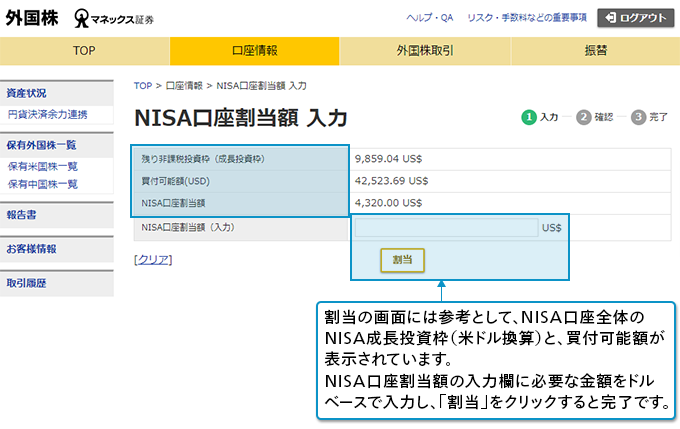Screen dimensions: 680x429
Task: Open 保有米国株一覧 in sidebar
Action: [42, 167]
